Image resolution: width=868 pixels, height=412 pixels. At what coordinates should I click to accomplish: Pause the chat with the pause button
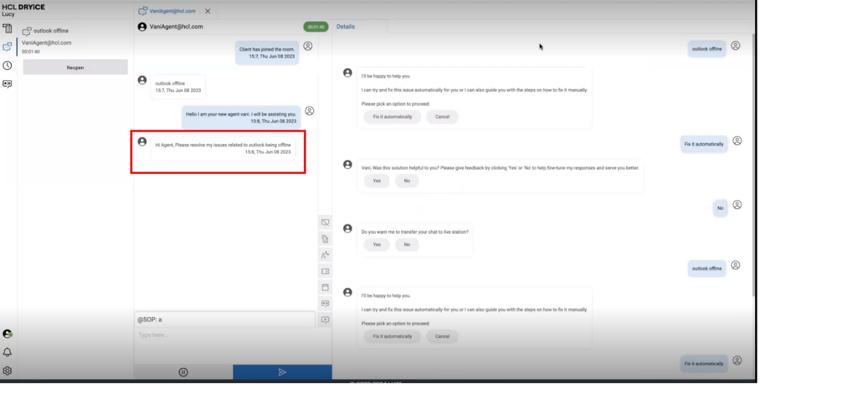[183, 372]
